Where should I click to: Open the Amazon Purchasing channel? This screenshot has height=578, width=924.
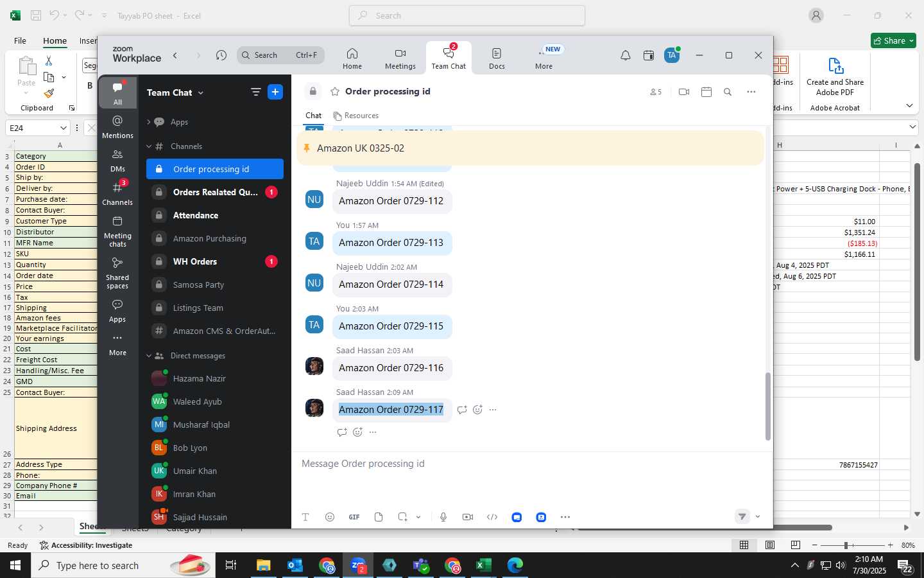pyautogui.click(x=215, y=238)
